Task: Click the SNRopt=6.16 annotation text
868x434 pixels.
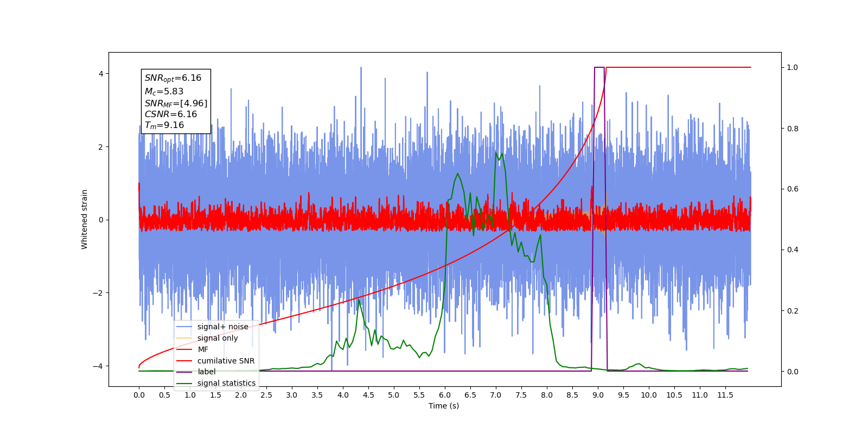Action: 173,78
